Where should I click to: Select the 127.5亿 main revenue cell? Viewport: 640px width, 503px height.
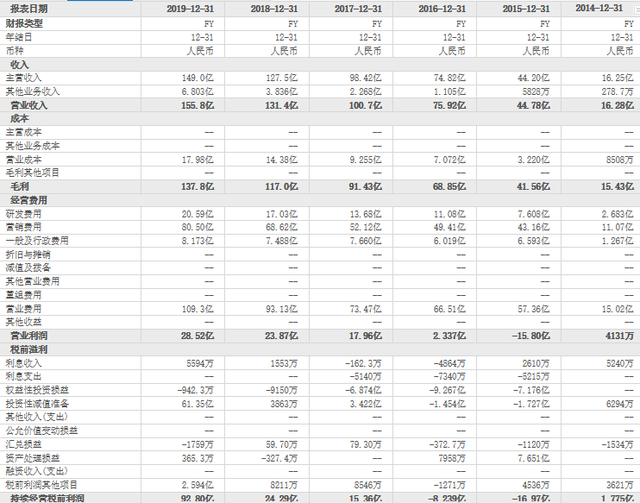[x=282, y=78]
